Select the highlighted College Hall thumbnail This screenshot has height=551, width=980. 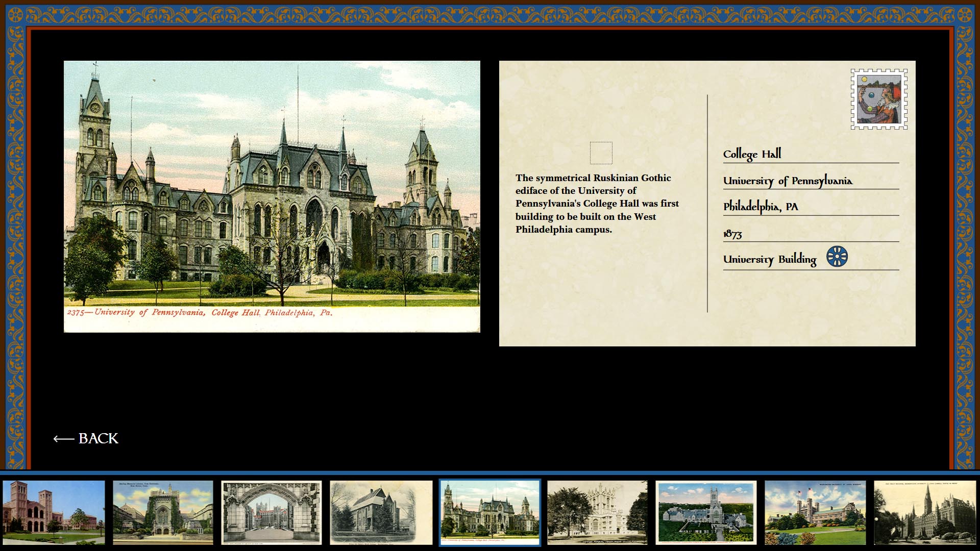click(489, 512)
